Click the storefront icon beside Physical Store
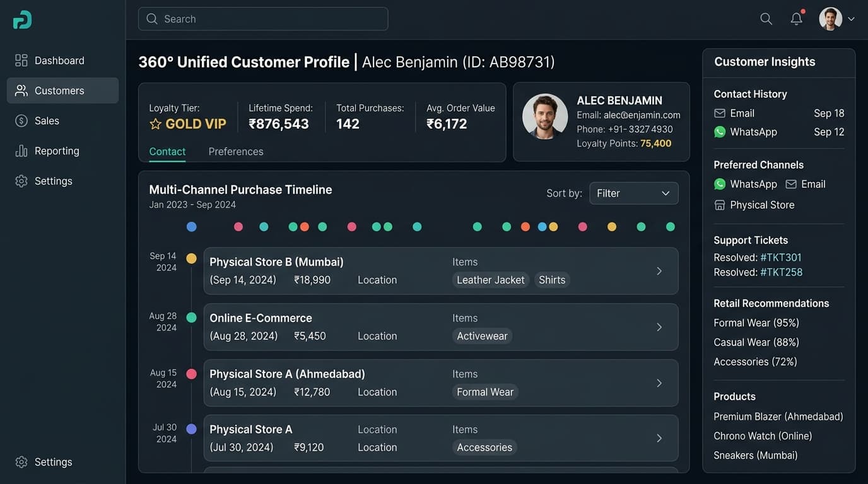Image resolution: width=868 pixels, height=484 pixels. [x=720, y=205]
